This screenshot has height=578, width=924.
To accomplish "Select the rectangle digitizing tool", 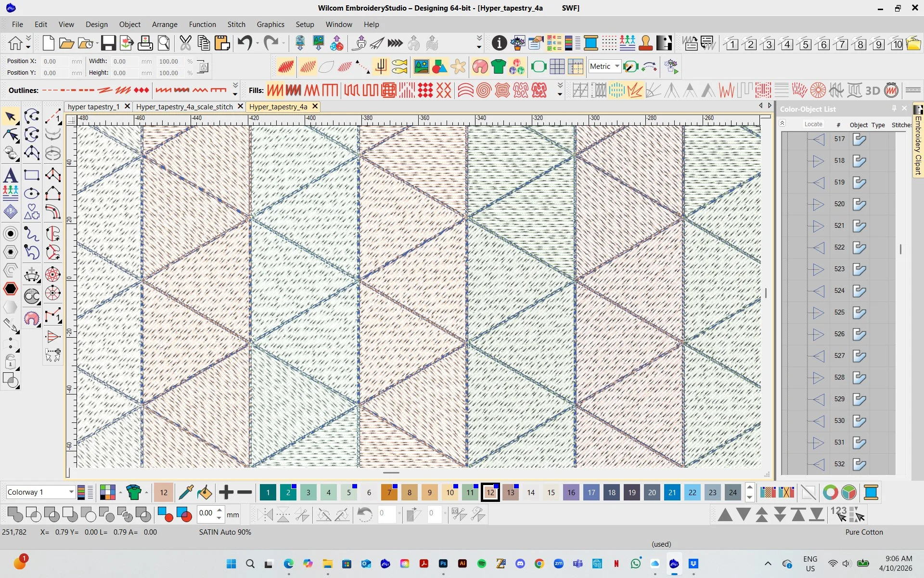I will [x=32, y=174].
